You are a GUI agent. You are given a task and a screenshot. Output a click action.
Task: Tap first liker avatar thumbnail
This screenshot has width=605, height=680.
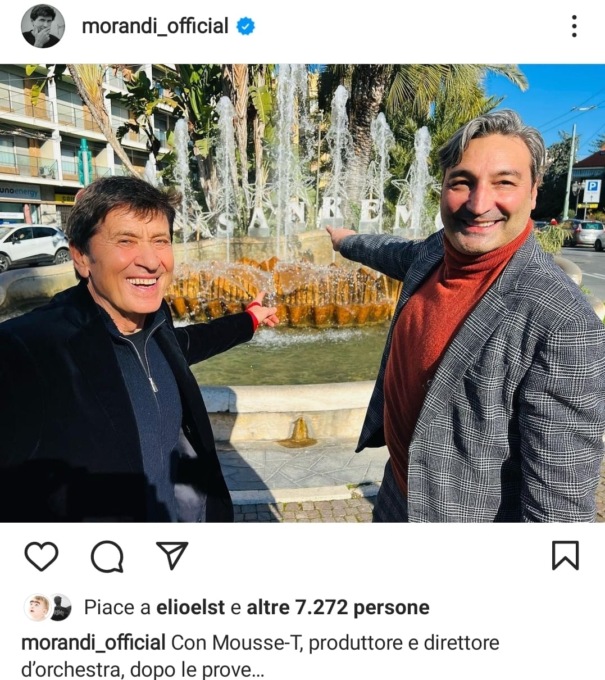tap(37, 607)
